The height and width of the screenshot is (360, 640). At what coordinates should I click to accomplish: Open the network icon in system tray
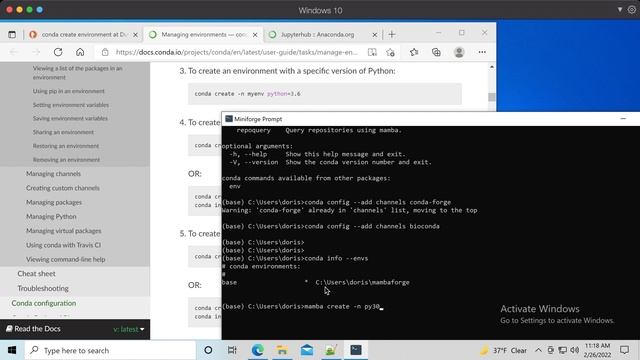pos(562,350)
